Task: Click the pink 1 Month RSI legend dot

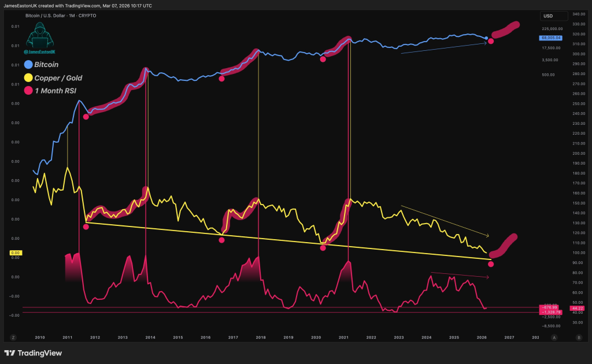Action: click(x=28, y=91)
